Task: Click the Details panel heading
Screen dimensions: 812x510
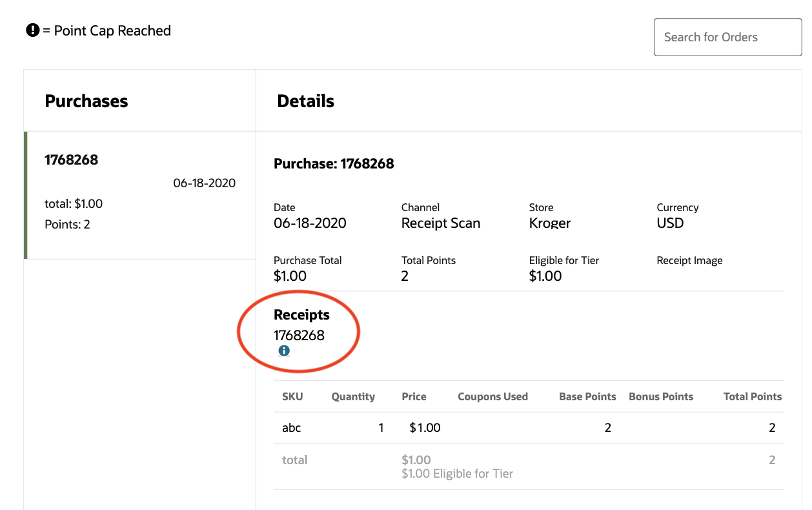Action: click(x=305, y=101)
